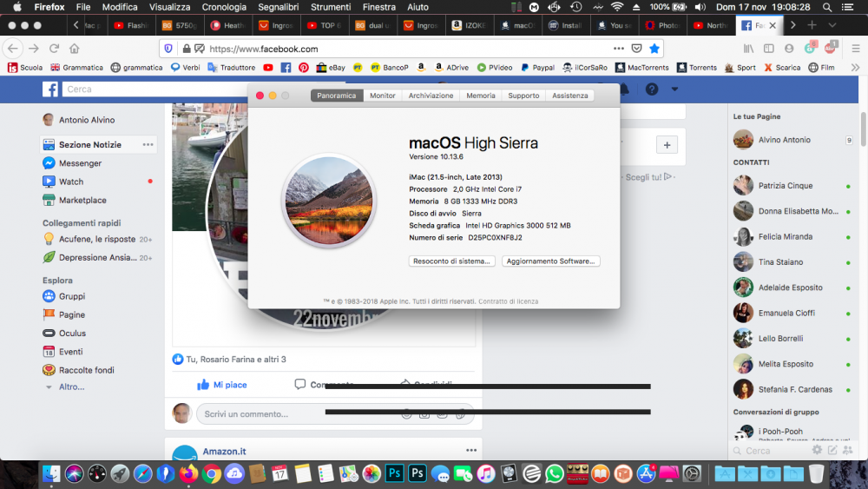Switch to Archiviazione tab
This screenshot has height=489, width=868.
pos(431,96)
